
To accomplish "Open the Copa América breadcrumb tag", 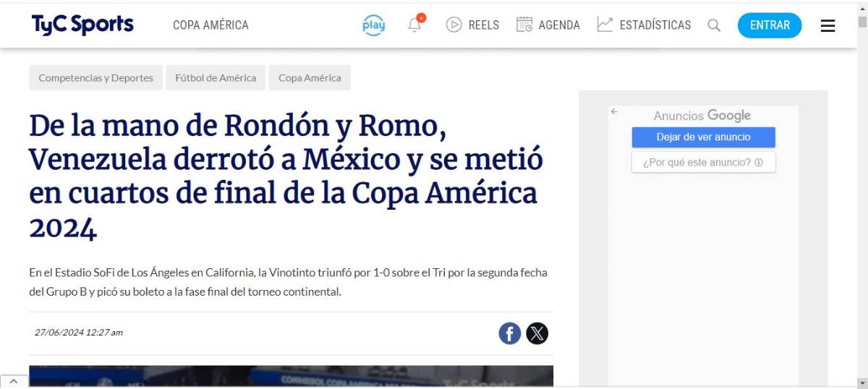I will [310, 78].
